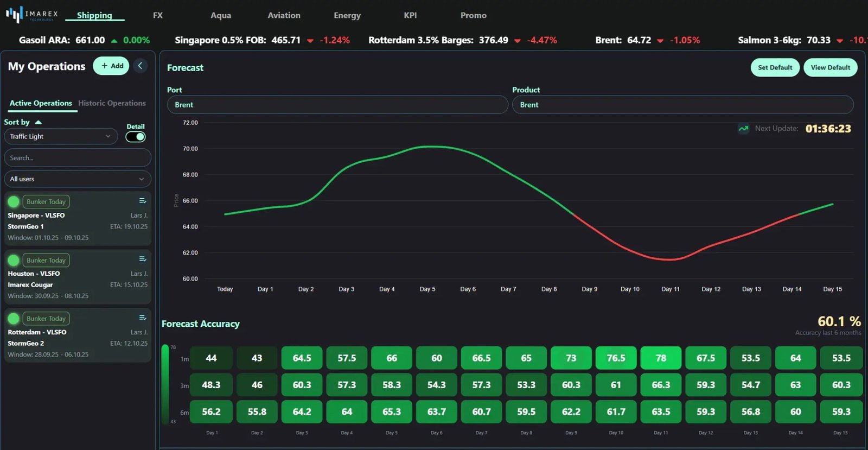Image resolution: width=868 pixels, height=450 pixels.
Task: Open the Traffic Light sort dropdown
Action: pyautogui.click(x=61, y=137)
